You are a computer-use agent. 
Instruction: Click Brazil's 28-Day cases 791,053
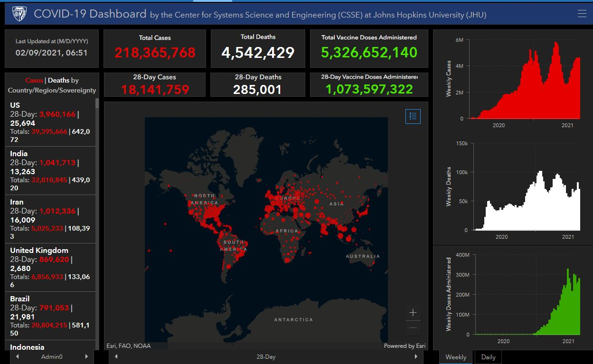[54, 308]
